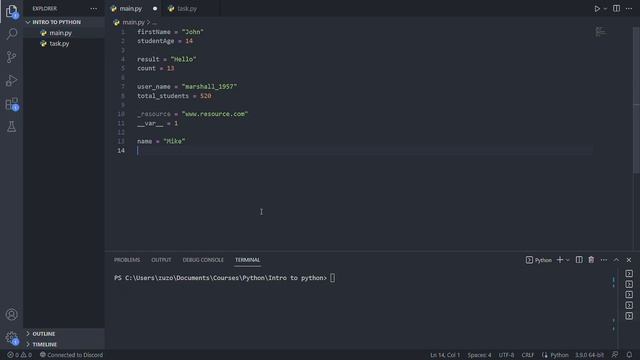640x360 pixels.
Task: Click Ln 14, Col 1 status item
Action: tap(445, 355)
